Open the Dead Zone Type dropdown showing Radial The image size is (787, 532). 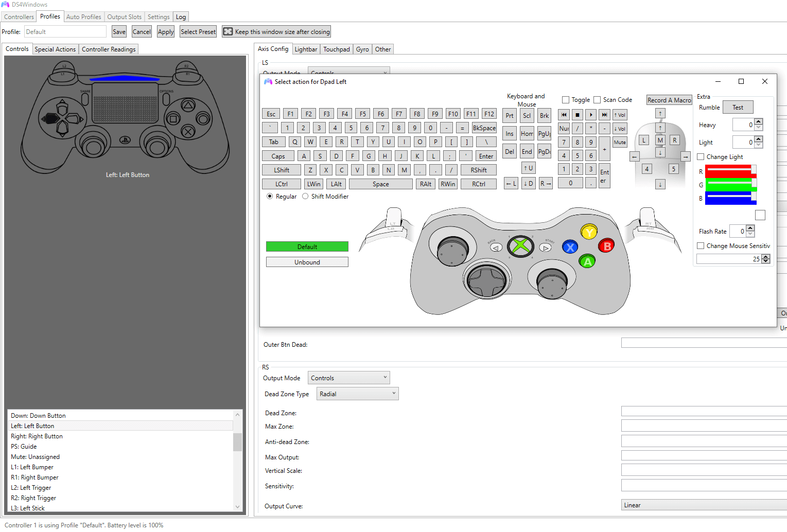point(357,393)
